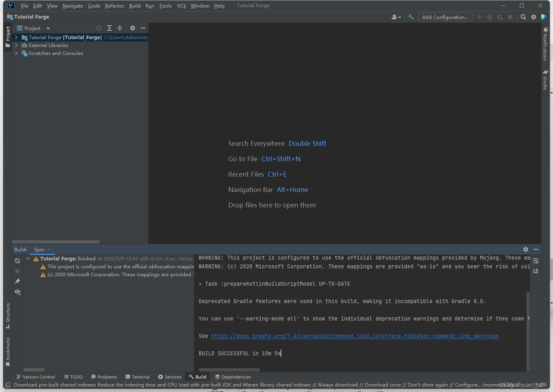This screenshot has height=392, width=553.
Task: Open Build panel settings gear
Action: tap(526, 249)
